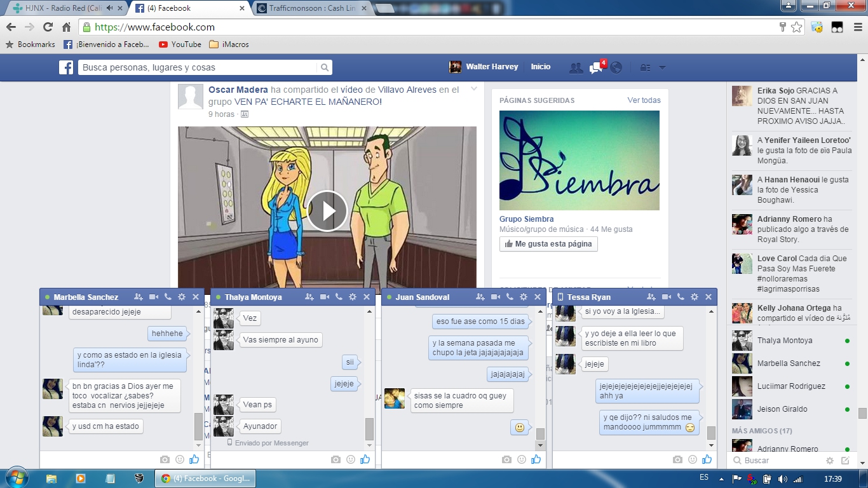Open Yenifer Yaileen Loretoo' ticker story
The width and height of the screenshot is (868, 488).
791,150
